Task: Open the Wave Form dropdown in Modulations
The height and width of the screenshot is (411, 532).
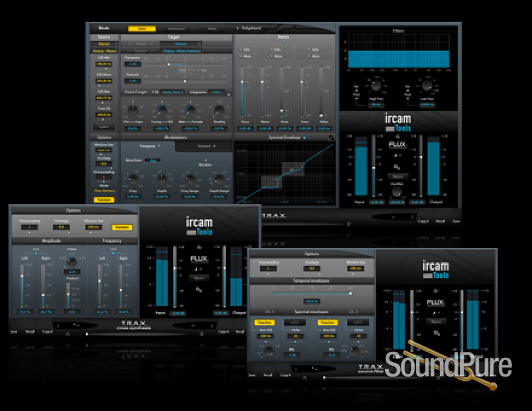Action: (153, 160)
